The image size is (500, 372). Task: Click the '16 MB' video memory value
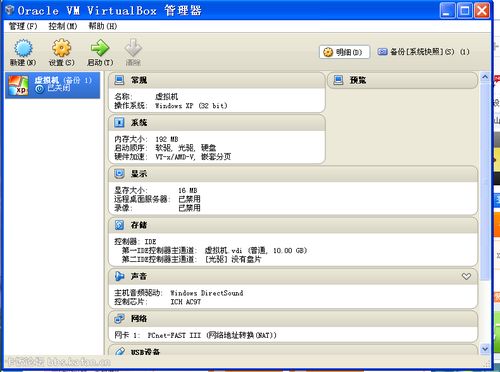[x=188, y=190]
